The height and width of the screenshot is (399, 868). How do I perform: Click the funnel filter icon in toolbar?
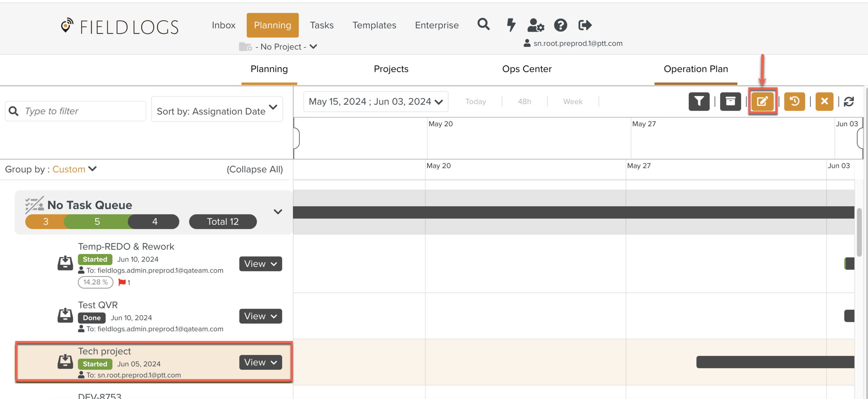(x=699, y=101)
